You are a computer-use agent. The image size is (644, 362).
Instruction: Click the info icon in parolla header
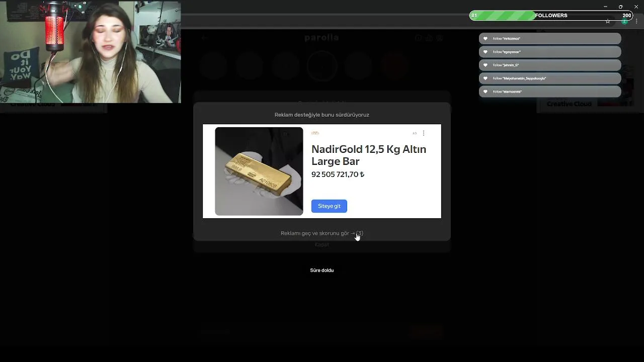pyautogui.click(x=418, y=38)
